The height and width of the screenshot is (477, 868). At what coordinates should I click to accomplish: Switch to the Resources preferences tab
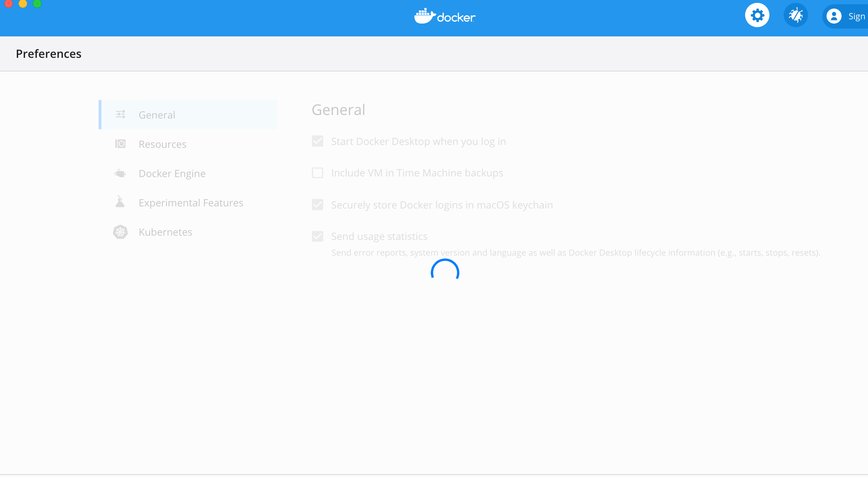pyautogui.click(x=163, y=144)
